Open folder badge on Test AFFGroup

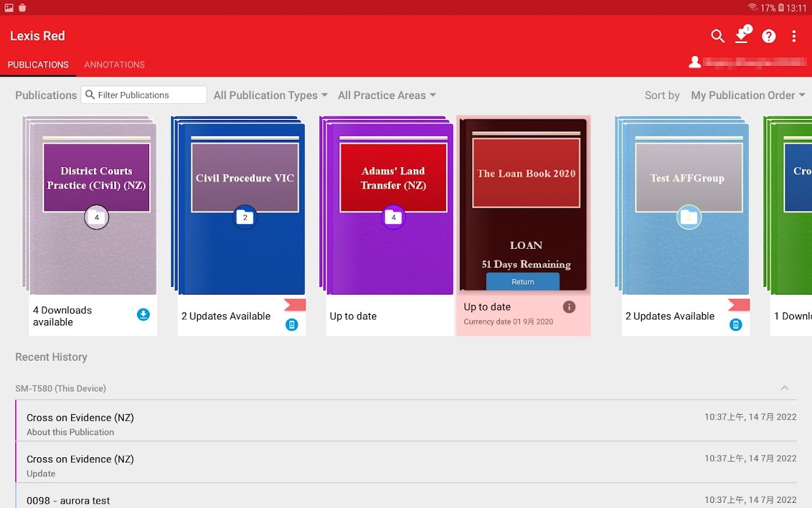coord(689,217)
